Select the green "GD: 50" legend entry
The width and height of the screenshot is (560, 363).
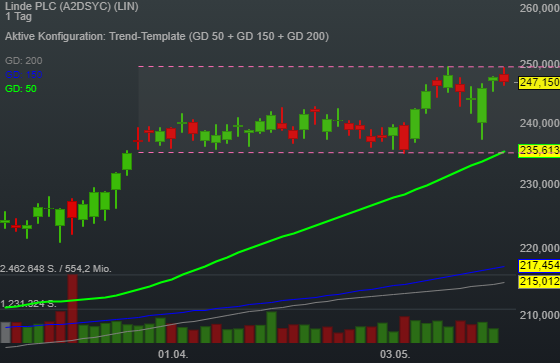coord(21,89)
